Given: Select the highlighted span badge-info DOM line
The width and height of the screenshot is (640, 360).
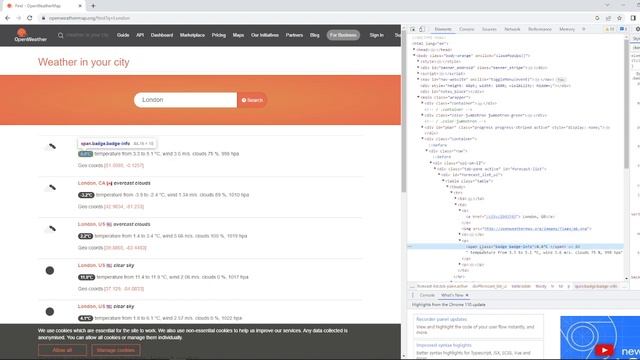Looking at the screenshot, I should point(516,247).
